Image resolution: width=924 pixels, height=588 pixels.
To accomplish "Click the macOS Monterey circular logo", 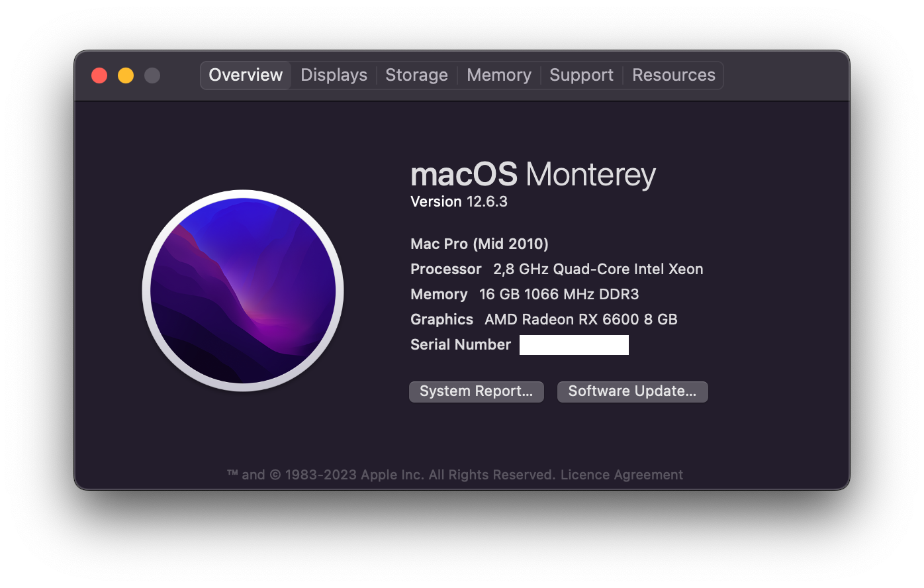I will click(x=243, y=291).
